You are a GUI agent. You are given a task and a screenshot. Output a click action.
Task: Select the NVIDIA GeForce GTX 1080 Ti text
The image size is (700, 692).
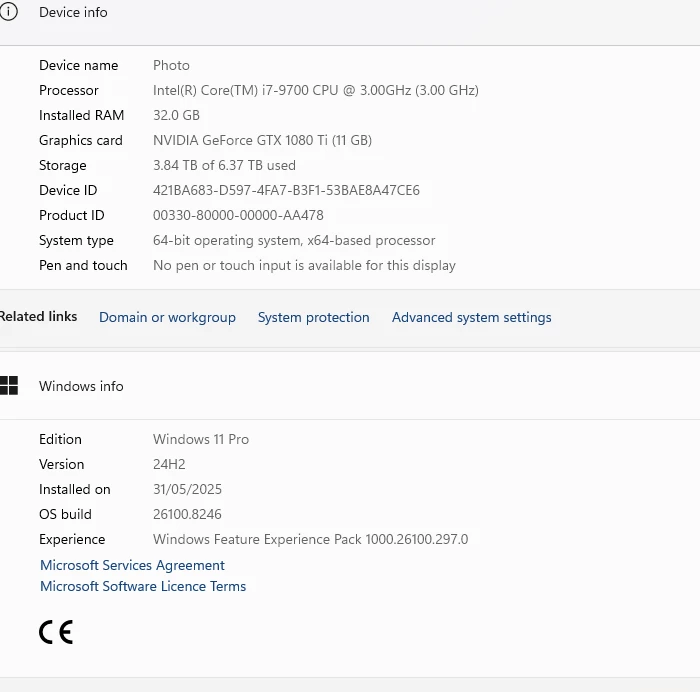[x=262, y=141]
